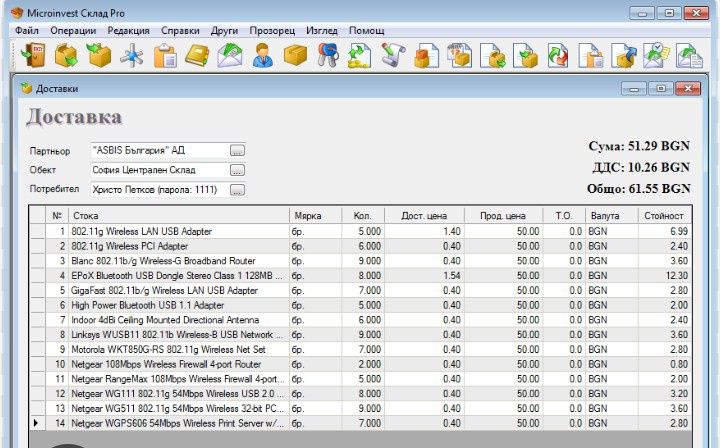Click the scroll with pen toolbar icon
Viewport: 720px width, 448px height.
point(394,56)
